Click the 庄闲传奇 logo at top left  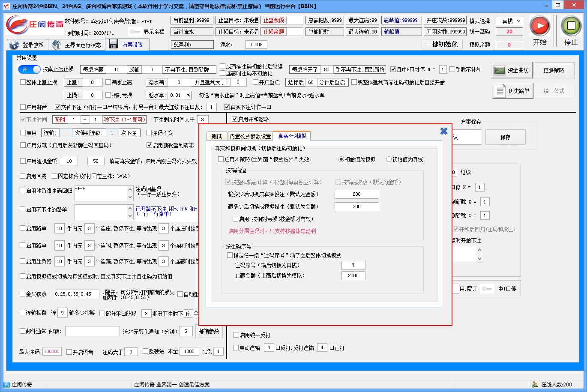click(34, 25)
